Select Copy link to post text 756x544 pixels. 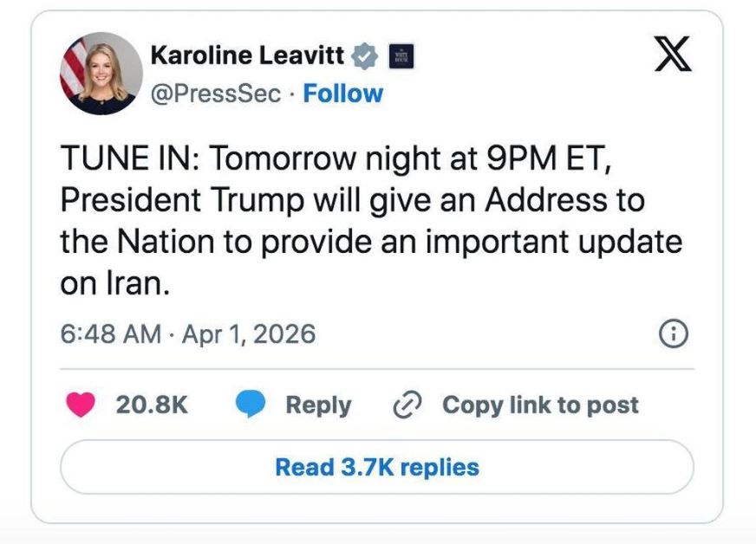pos(540,405)
